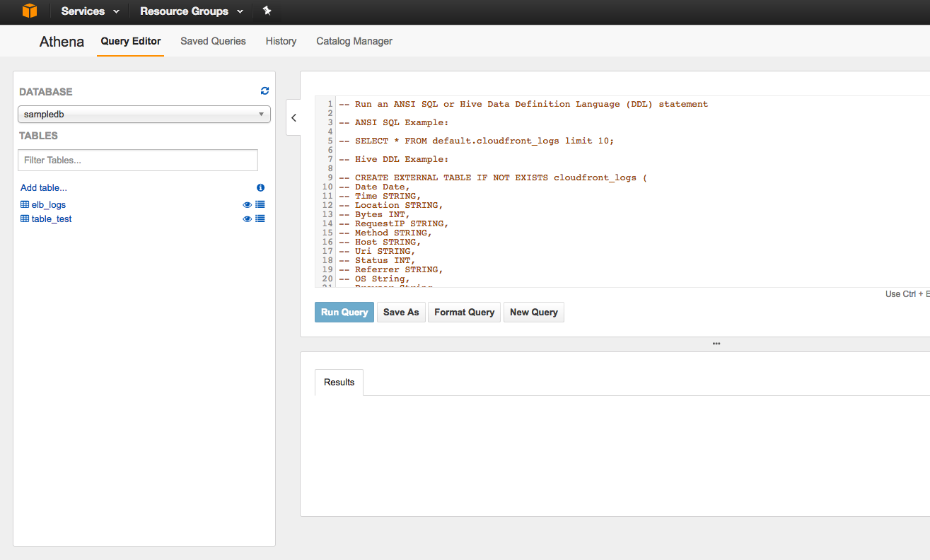930x560 pixels.
Task: Refresh the database list icon
Action: [x=265, y=91]
